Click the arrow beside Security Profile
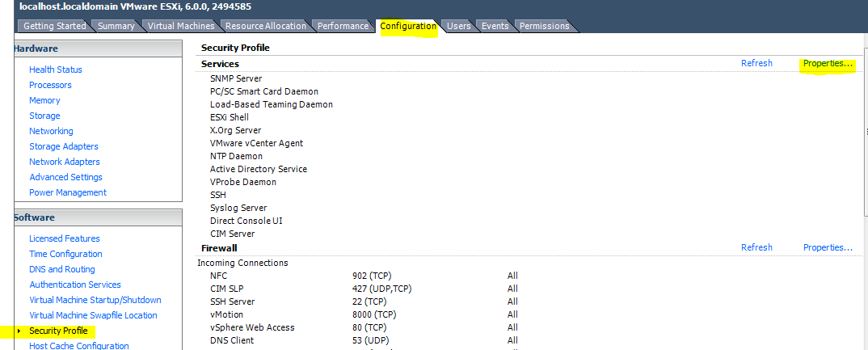Viewport: 868px width, 350px height. [x=19, y=331]
